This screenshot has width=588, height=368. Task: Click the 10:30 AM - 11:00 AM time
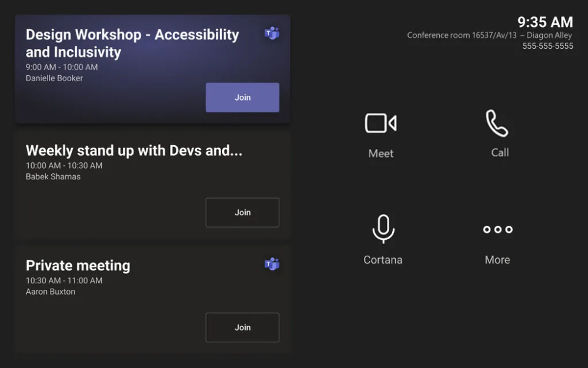[64, 280]
